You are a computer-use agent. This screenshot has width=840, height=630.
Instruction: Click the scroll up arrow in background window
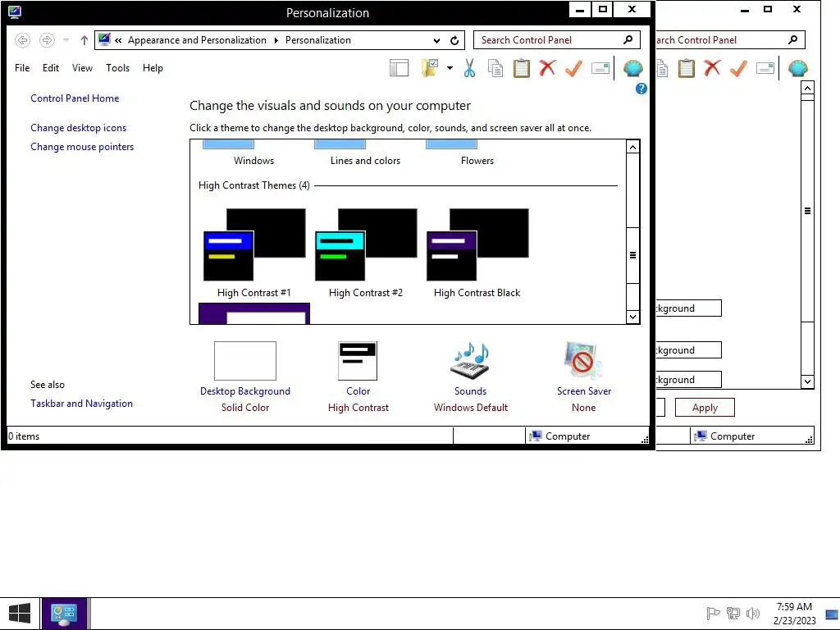[x=807, y=88]
